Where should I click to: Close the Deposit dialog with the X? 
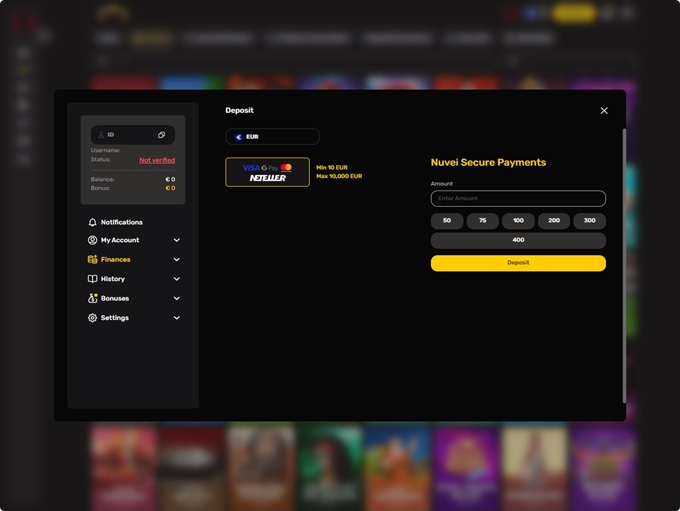click(604, 111)
